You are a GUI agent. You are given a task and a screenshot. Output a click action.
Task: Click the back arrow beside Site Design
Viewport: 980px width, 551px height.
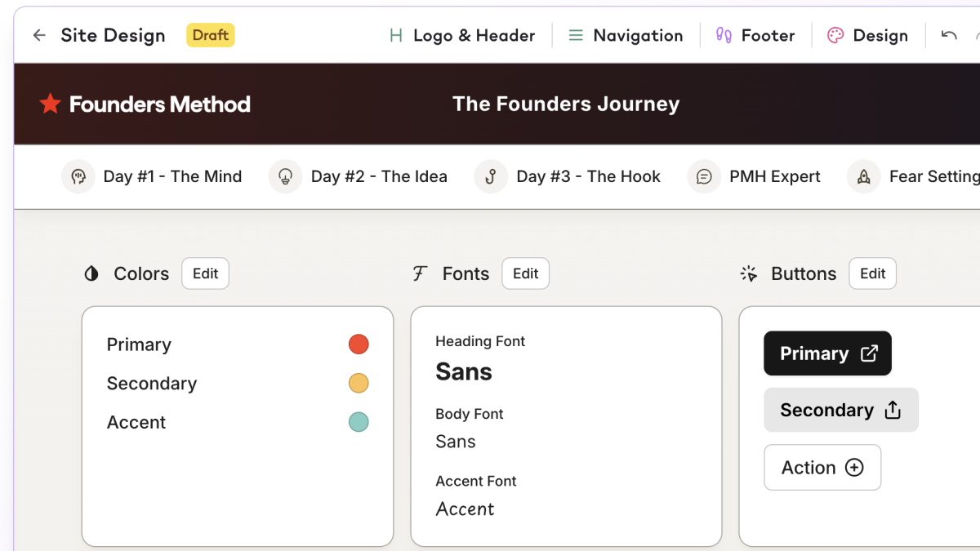(39, 35)
